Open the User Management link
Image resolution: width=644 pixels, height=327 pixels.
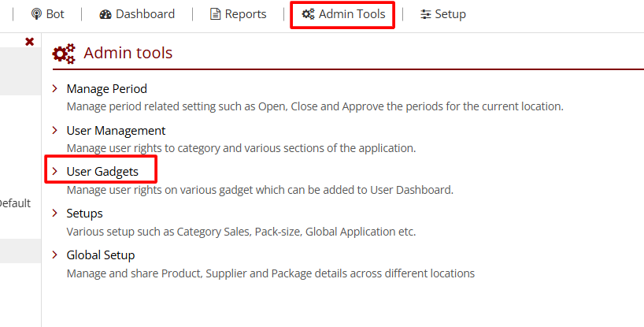click(116, 131)
